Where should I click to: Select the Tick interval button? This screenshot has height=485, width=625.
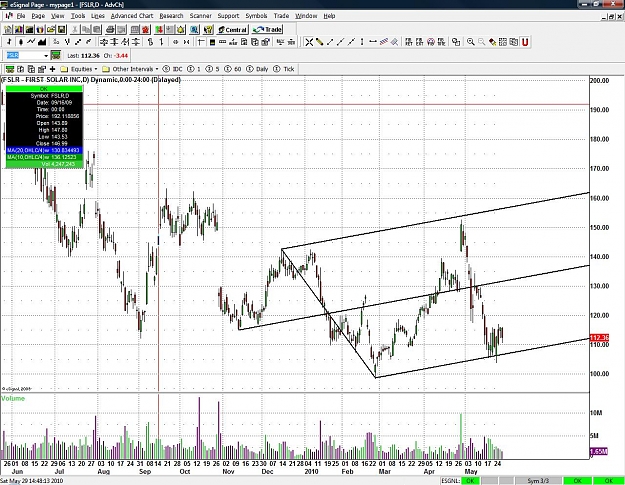[x=284, y=69]
